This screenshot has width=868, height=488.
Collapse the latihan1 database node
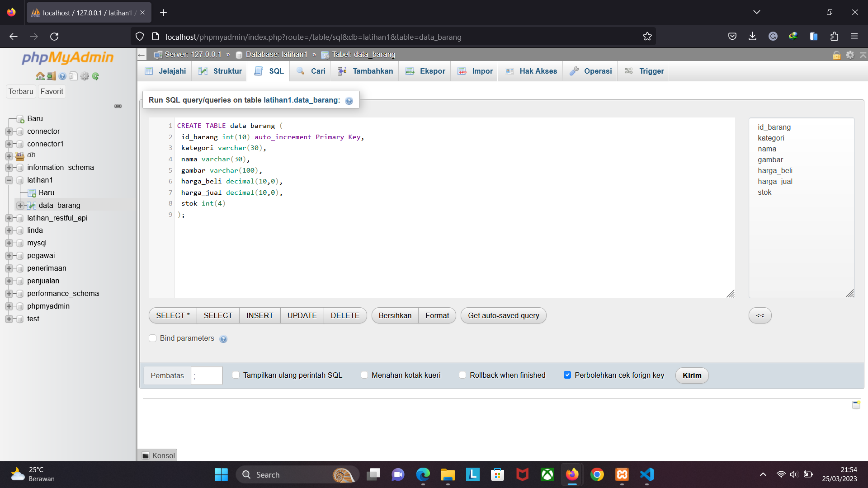pyautogui.click(x=9, y=180)
